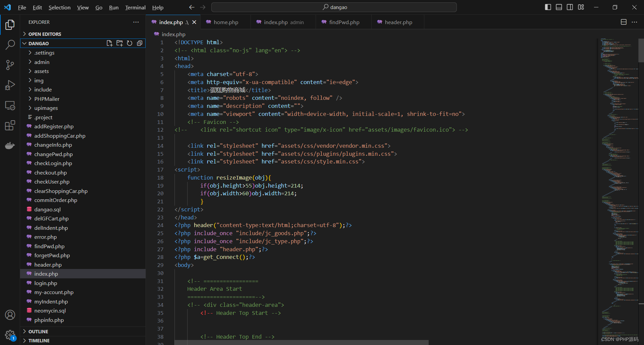Open the File menu
Image resolution: width=644 pixels, height=345 pixels.
coord(22,7)
